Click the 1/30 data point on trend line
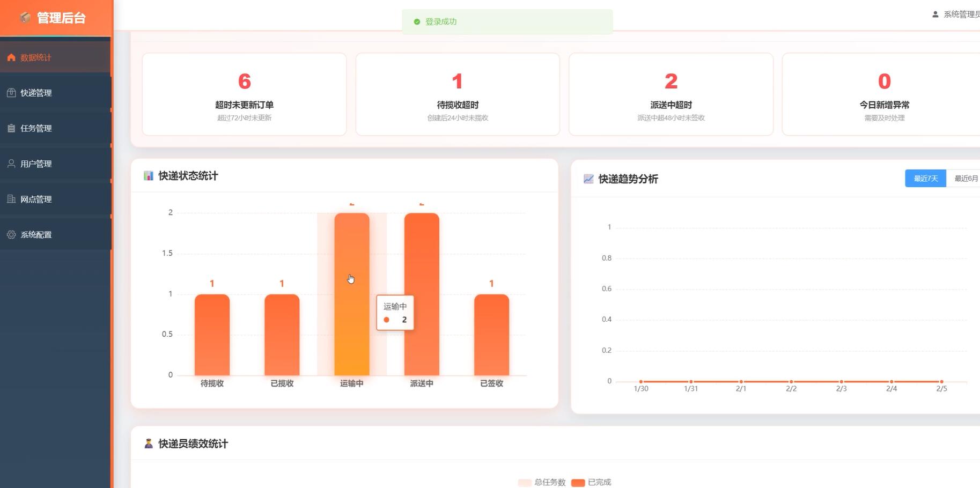 point(641,381)
